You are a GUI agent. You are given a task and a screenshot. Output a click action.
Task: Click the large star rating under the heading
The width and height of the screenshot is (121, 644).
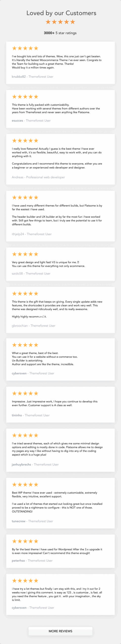(60, 22)
